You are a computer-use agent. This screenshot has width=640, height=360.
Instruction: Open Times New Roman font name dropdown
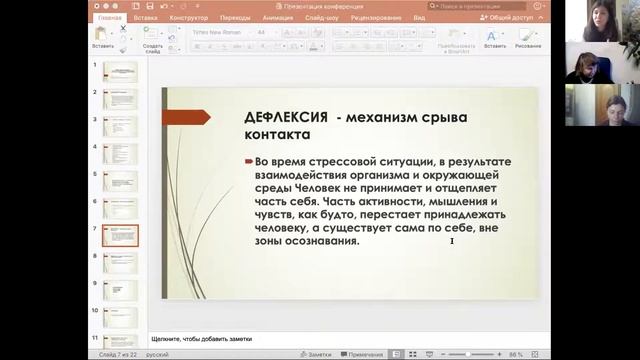tap(250, 32)
